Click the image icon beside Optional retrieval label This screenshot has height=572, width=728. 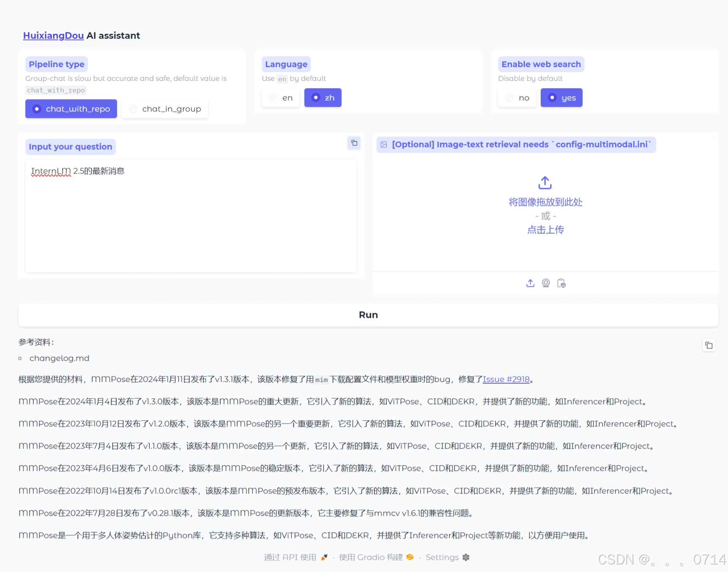point(383,144)
